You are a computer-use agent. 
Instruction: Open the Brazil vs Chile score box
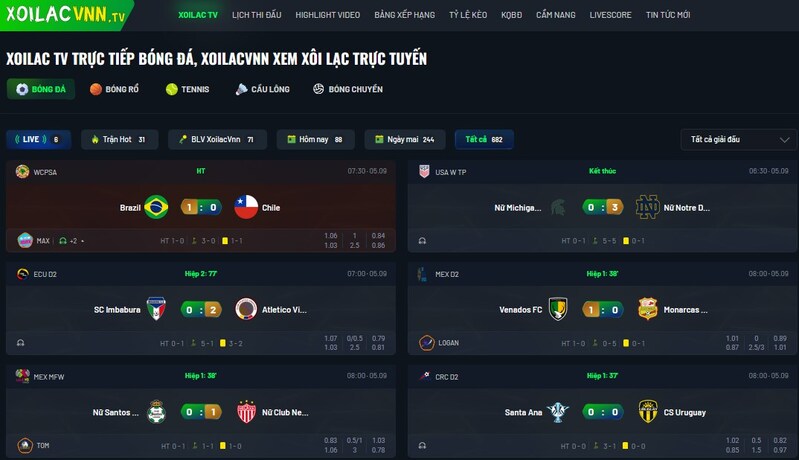(x=201, y=207)
